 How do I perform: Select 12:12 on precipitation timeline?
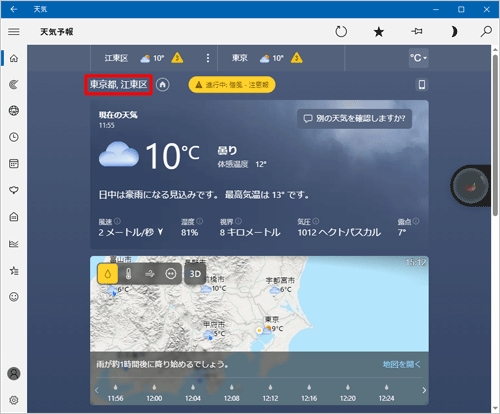[x=270, y=393]
